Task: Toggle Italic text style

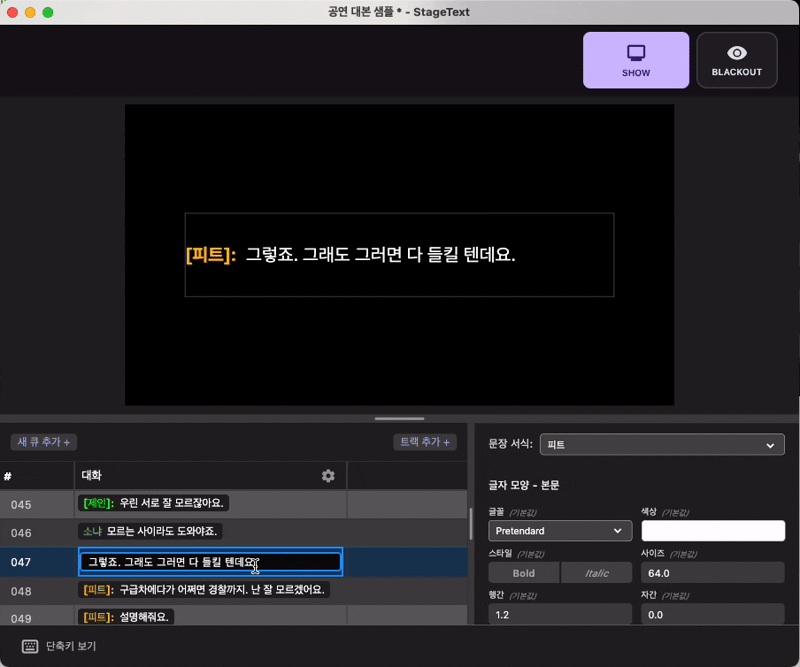Action: (x=597, y=573)
